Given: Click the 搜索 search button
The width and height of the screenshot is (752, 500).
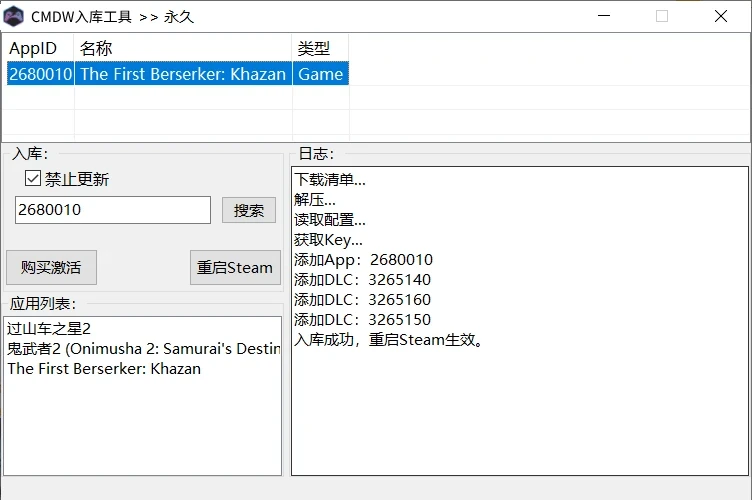Looking at the screenshot, I should (x=248, y=210).
